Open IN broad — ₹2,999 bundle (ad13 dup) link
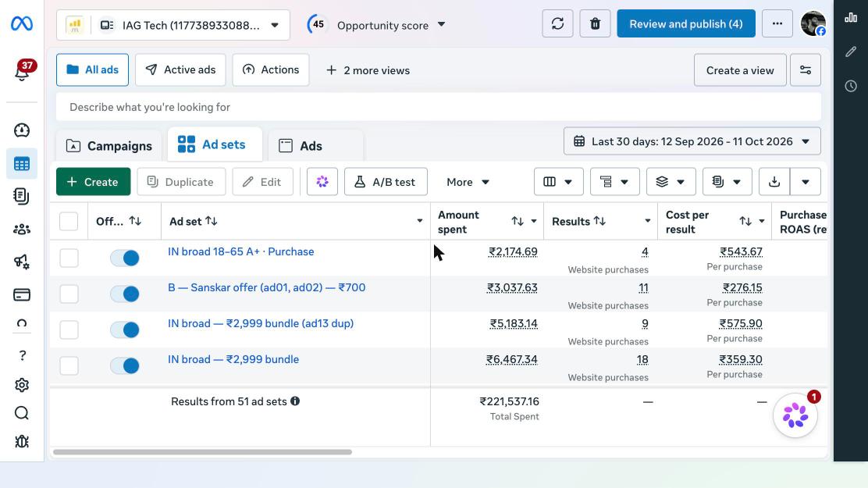Screen dimensions: 868x488 tap(261, 323)
